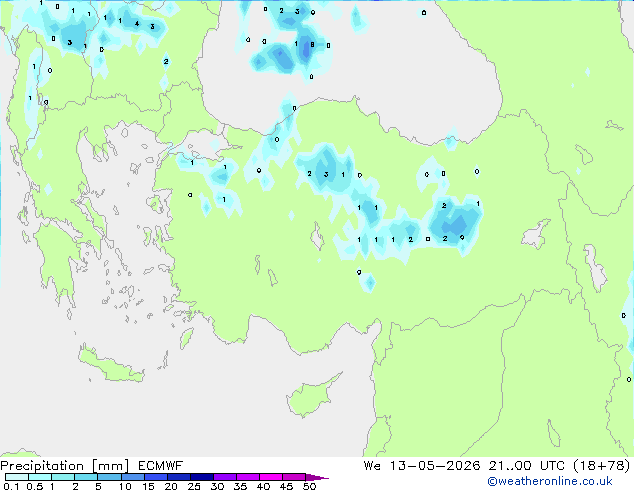Pick the 45–50 mm legend color box
This screenshot has height=490, width=634.
pyautogui.click(x=294, y=477)
